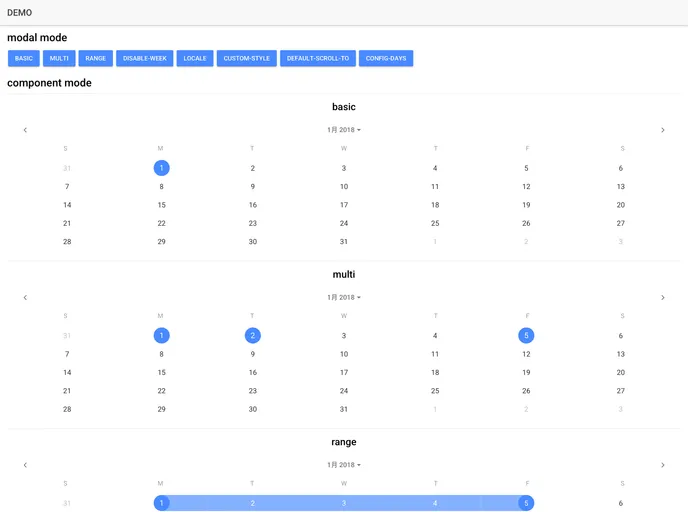
Task: Add day 19 in multi calendar
Action: coord(526,372)
